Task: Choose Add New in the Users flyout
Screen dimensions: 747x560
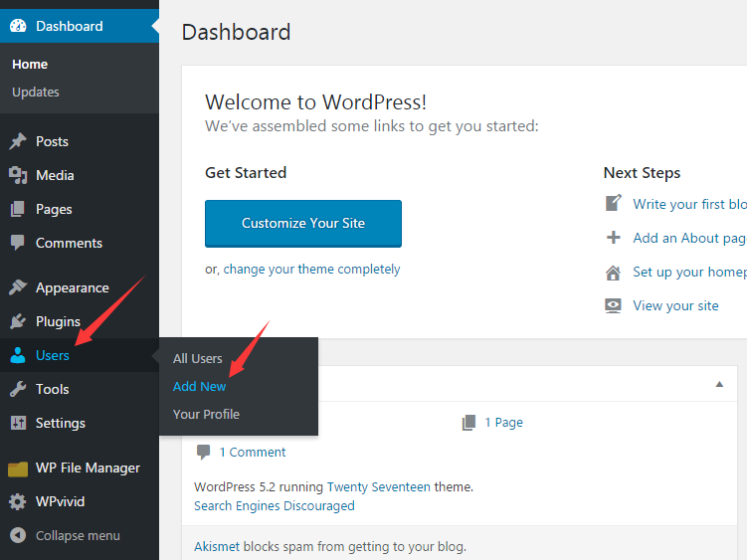Action: [x=199, y=387]
